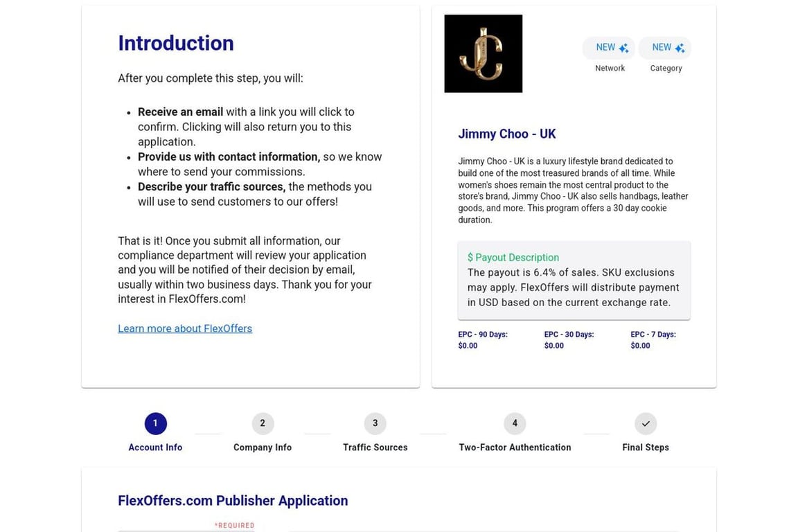The height and width of the screenshot is (532, 798).
Task: Click the Final Steps checkmark icon
Action: [x=646, y=423]
